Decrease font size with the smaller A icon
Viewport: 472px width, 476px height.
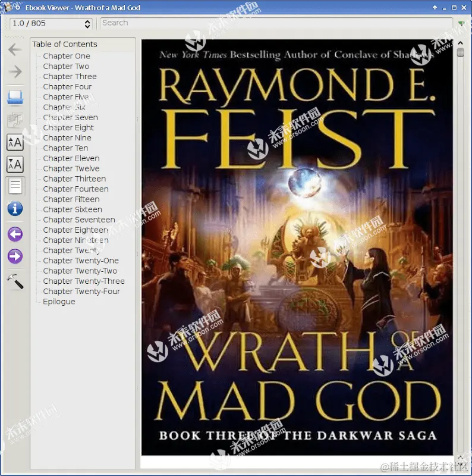[15, 164]
